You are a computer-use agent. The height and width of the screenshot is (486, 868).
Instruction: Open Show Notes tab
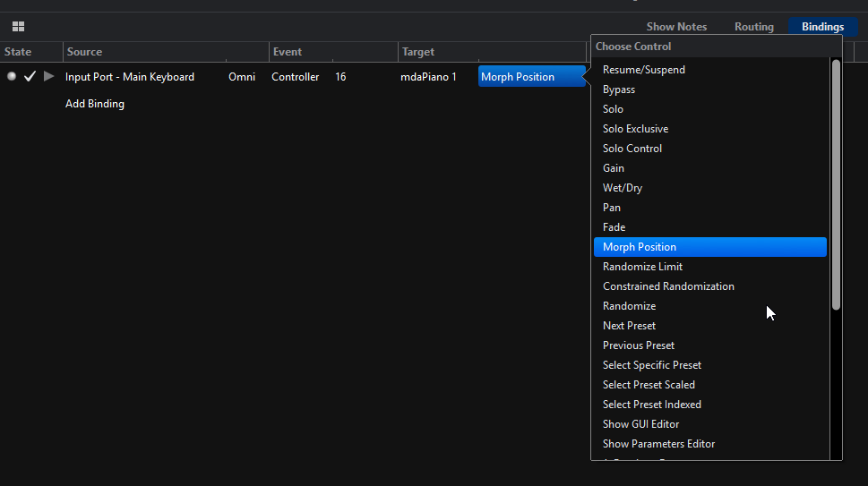[676, 27]
